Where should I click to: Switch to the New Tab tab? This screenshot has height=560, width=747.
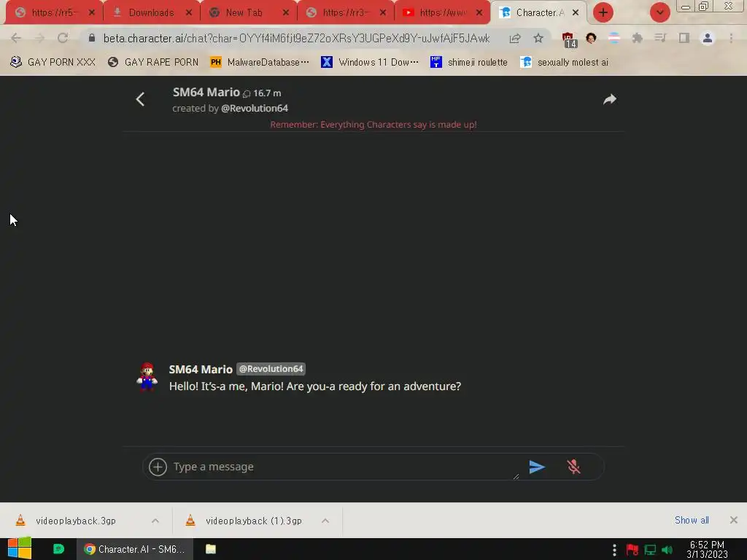tap(244, 12)
